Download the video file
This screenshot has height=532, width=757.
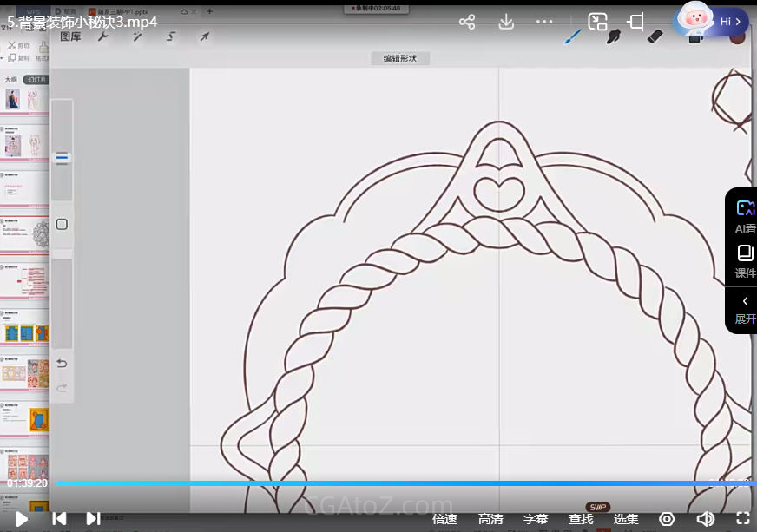pos(506,22)
